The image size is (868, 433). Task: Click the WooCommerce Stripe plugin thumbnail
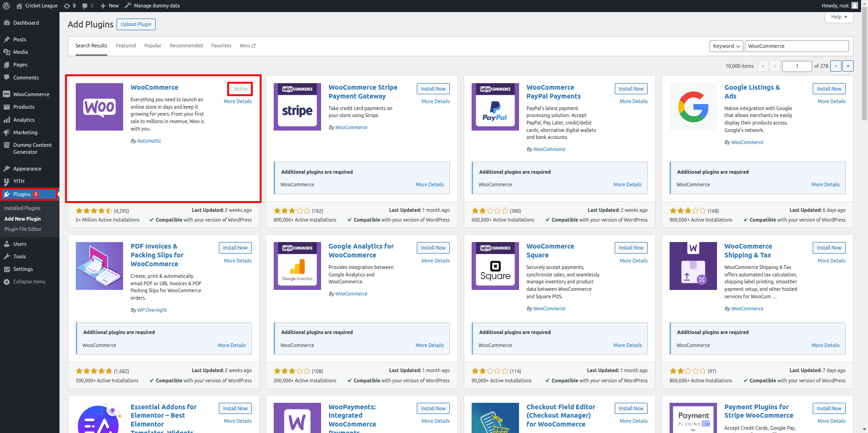[x=297, y=107]
